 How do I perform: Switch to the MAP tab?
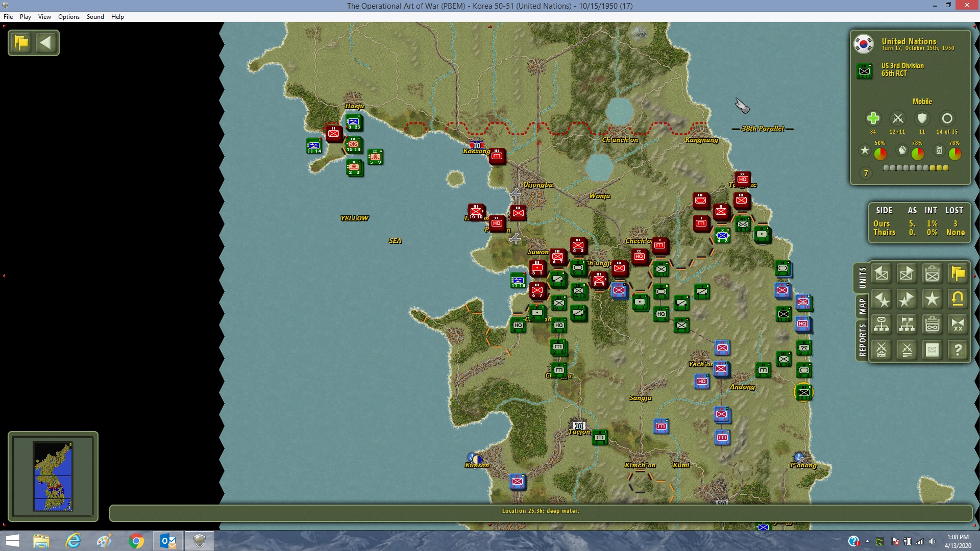(862, 306)
